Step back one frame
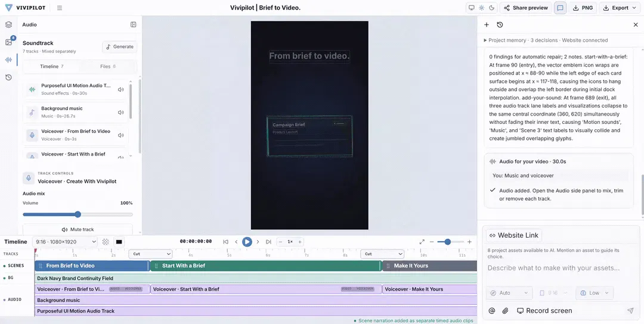 click(x=236, y=242)
